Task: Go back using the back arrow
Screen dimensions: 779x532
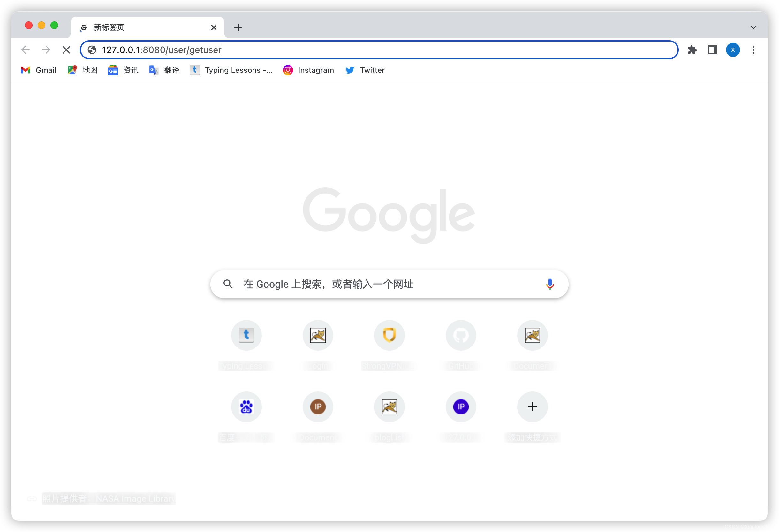Action: coord(26,50)
